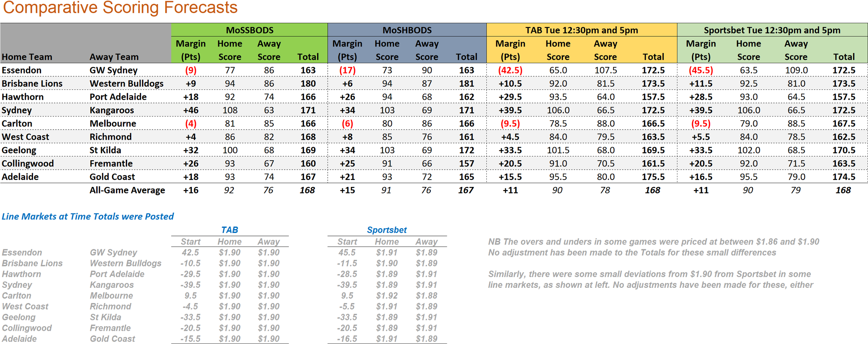Image resolution: width=868 pixels, height=344 pixels.
Task: Click 'West Coast' in main forecast table
Action: click(25, 137)
